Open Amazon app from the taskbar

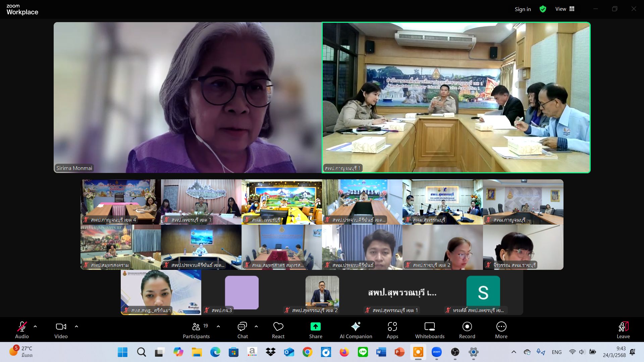pos(252,352)
